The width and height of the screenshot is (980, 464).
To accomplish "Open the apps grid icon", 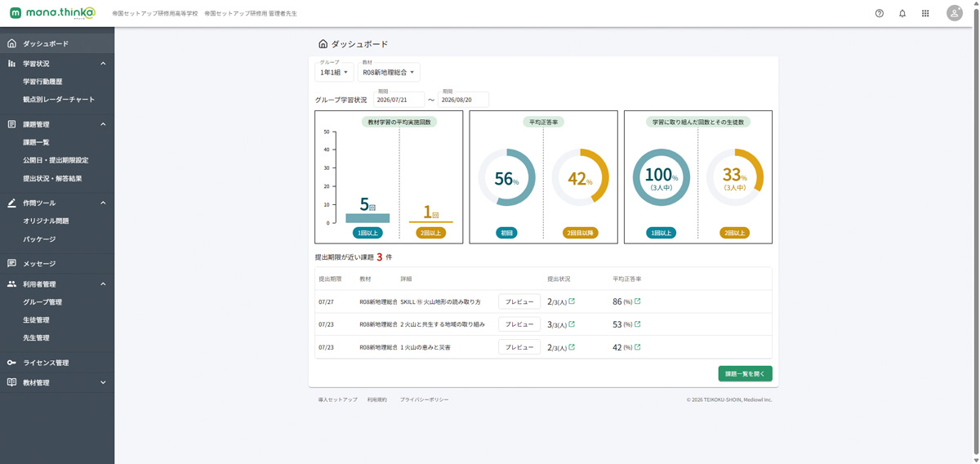I will pos(925,13).
